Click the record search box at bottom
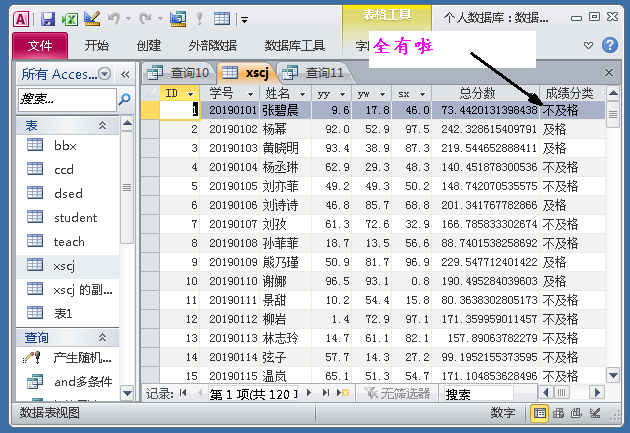The height and width of the screenshot is (433, 630). pyautogui.click(x=478, y=394)
